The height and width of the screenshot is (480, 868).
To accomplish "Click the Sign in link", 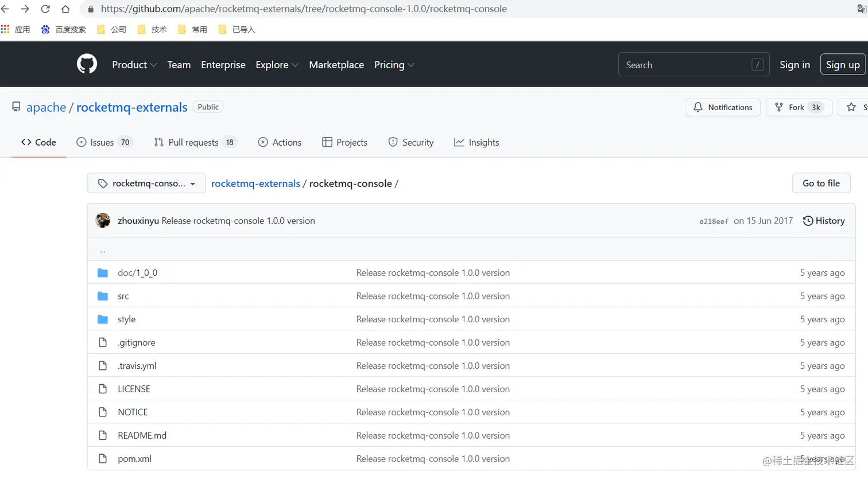I will 795,65.
